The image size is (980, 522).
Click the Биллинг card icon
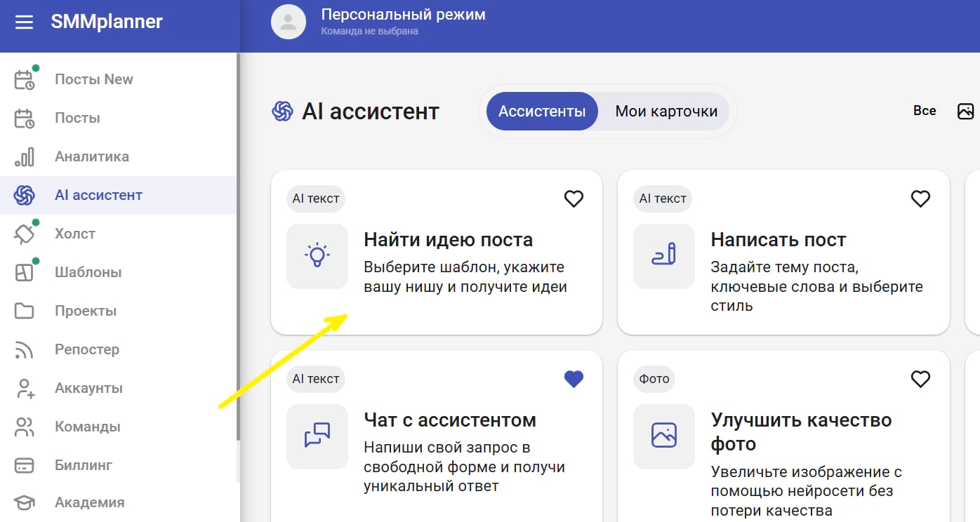coord(25,465)
